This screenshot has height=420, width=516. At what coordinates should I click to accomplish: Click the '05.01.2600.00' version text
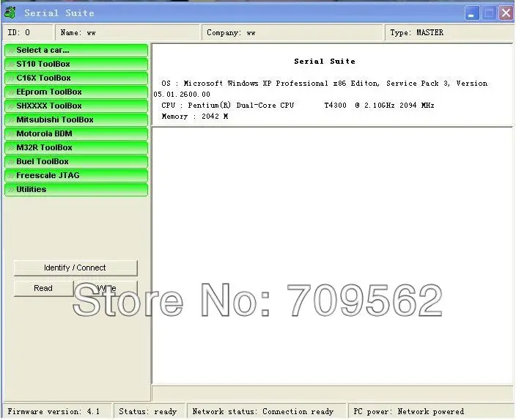tap(182, 94)
